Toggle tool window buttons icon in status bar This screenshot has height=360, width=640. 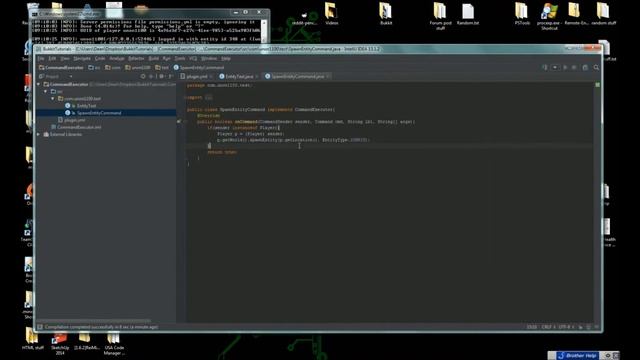pos(40,327)
